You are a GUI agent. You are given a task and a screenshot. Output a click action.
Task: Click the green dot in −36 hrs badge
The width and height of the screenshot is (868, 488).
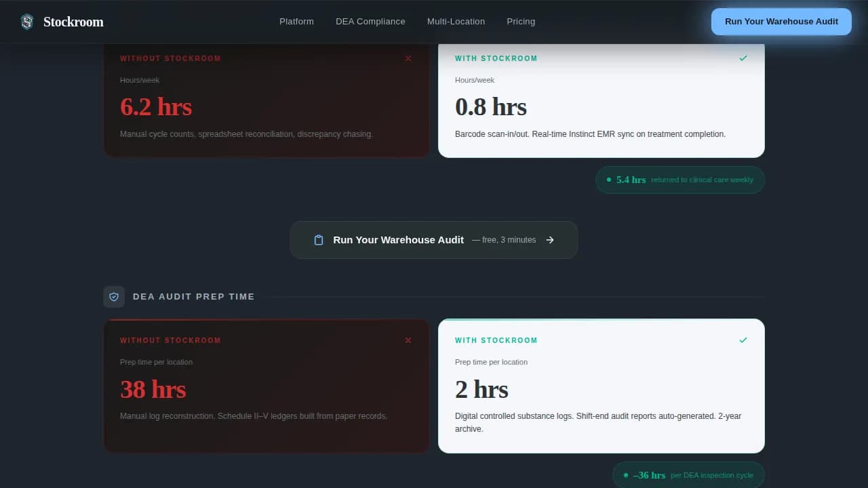click(x=625, y=475)
